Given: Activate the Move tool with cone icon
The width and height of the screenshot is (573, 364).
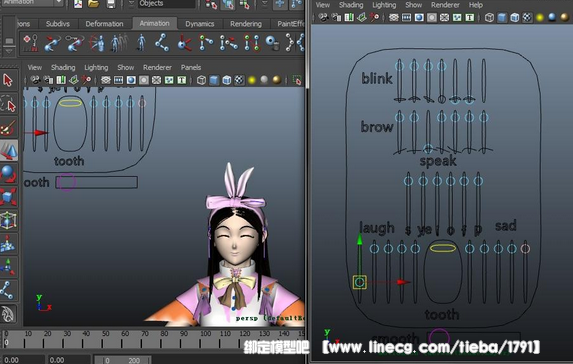Looking at the screenshot, I should pos(9,150).
